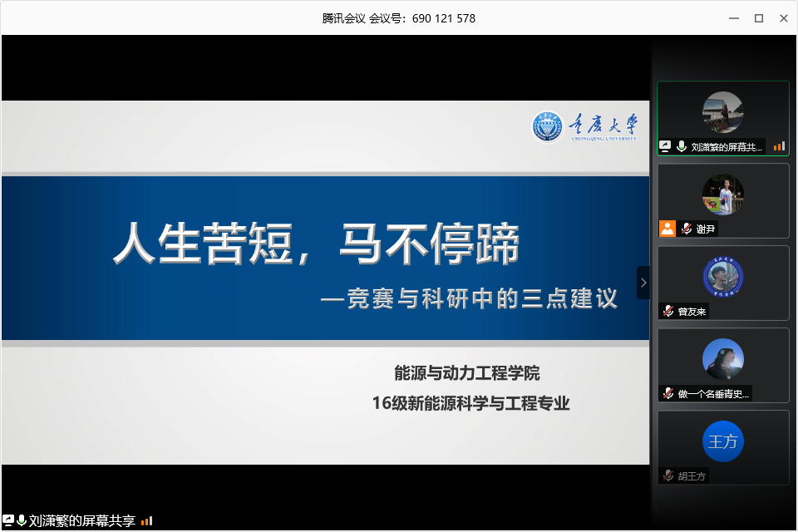Viewport: 798px width, 532px height.
Task: Collapse the participant panel with the chevron arrow
Action: [643, 283]
